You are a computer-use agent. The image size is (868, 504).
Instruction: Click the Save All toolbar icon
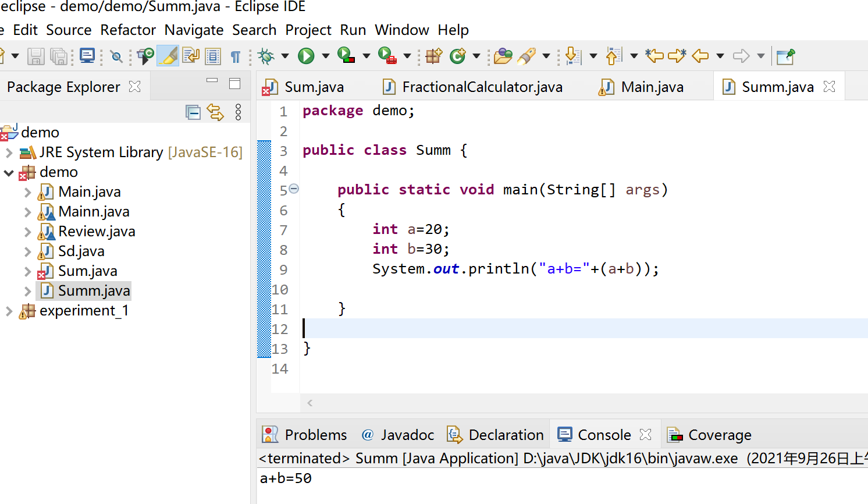(x=59, y=56)
